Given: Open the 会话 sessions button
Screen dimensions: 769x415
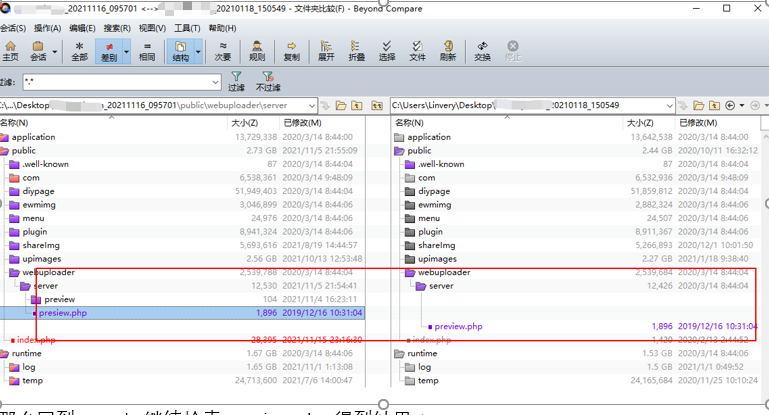Looking at the screenshot, I should 38,51.
